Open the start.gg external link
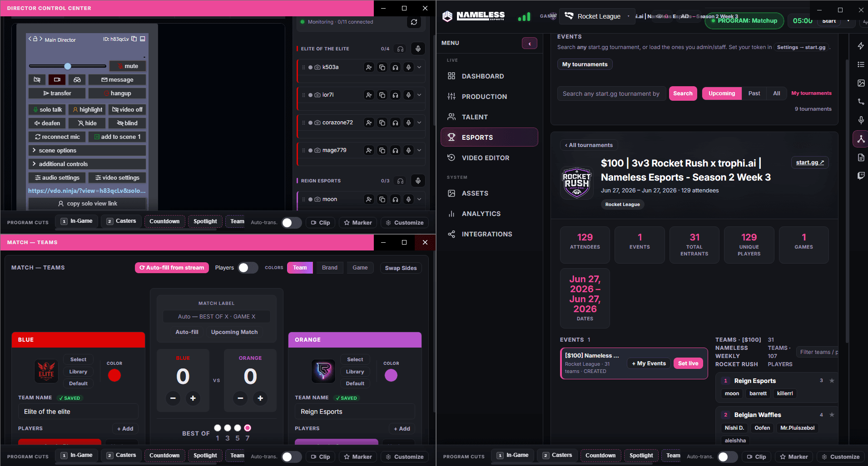868x466 pixels. (x=810, y=162)
